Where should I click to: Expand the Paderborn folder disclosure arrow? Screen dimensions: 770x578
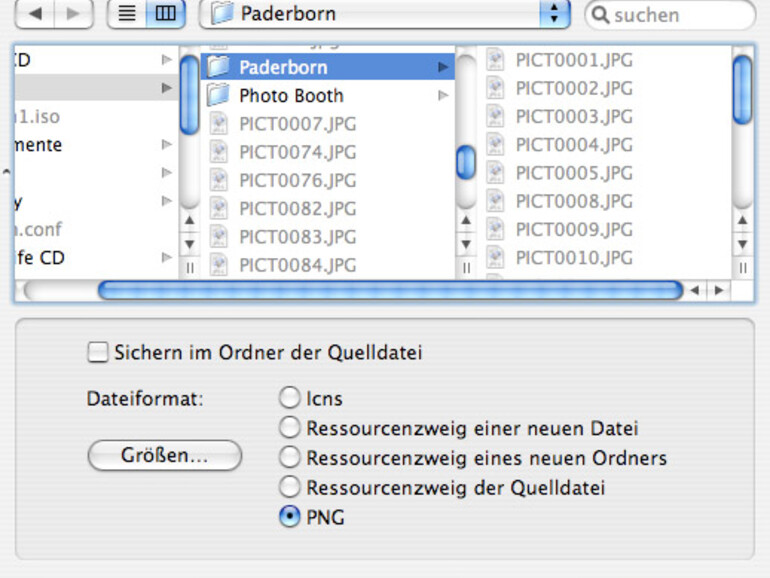[443, 67]
